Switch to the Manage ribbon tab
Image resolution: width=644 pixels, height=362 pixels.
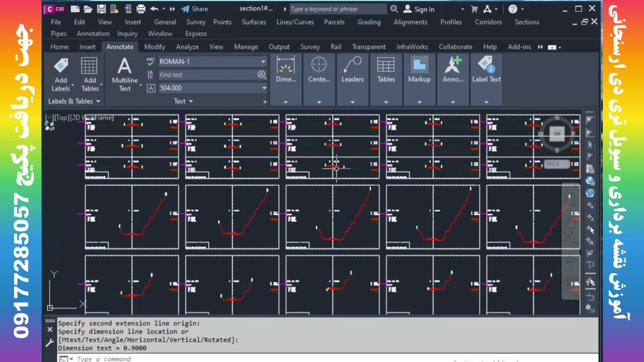click(246, 47)
